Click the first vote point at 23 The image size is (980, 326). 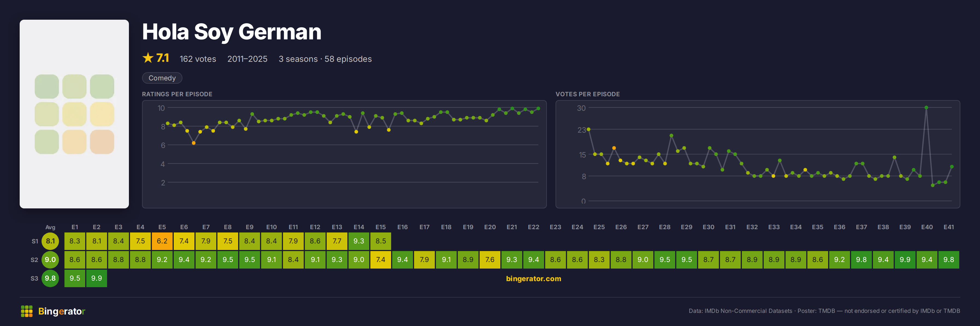589,129
